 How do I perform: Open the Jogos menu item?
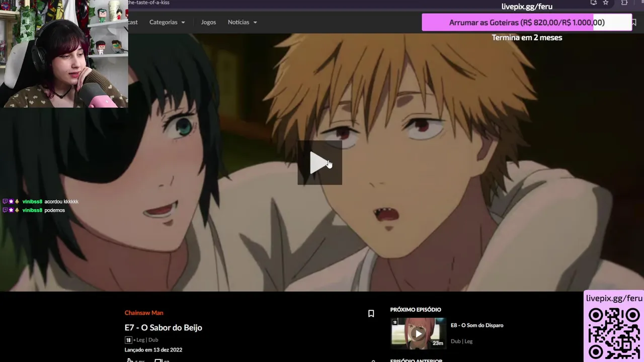pyautogui.click(x=208, y=22)
